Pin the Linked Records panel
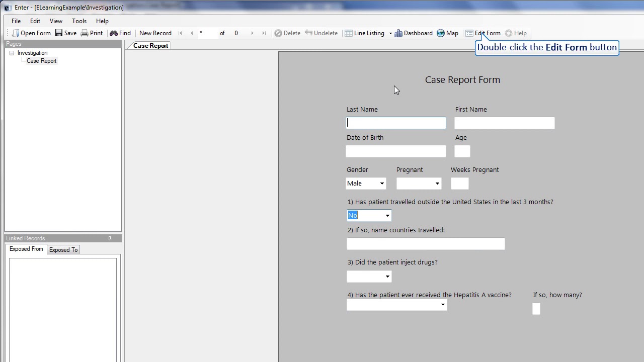 [x=110, y=238]
